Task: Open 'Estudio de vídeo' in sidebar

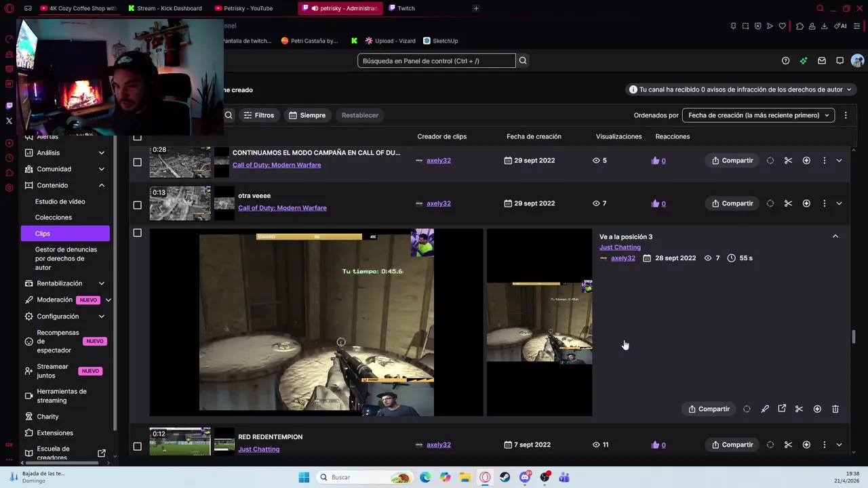Action: (60, 201)
